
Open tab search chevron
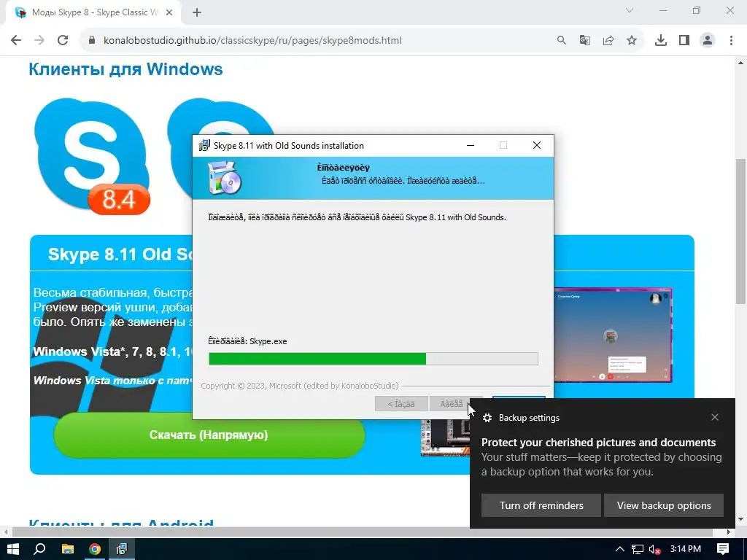(x=630, y=10)
